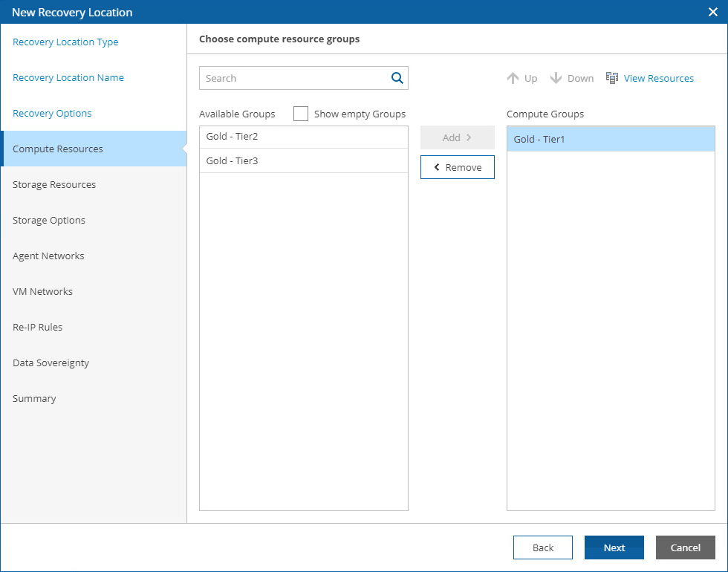This screenshot has width=728, height=572.
Task: Click the search magnifier icon
Action: pyautogui.click(x=397, y=78)
